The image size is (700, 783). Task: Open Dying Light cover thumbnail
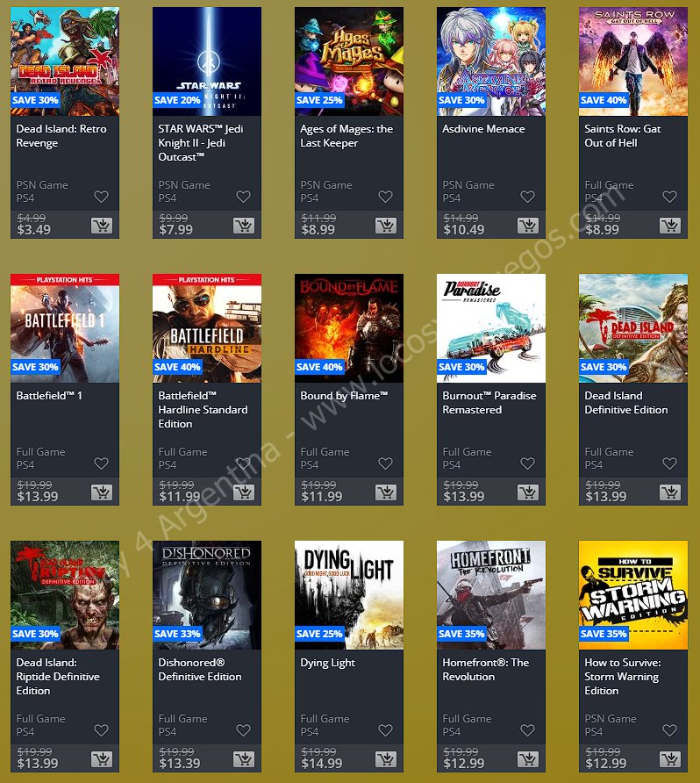tap(349, 595)
